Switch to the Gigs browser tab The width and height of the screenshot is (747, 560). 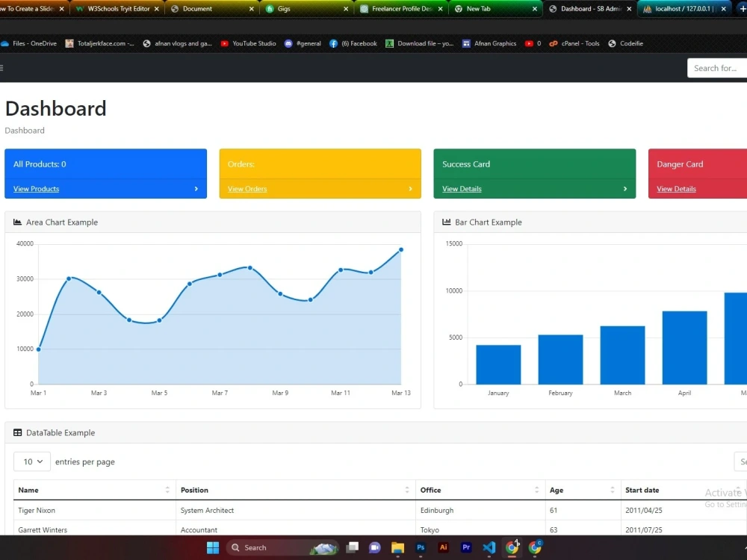[307, 8]
